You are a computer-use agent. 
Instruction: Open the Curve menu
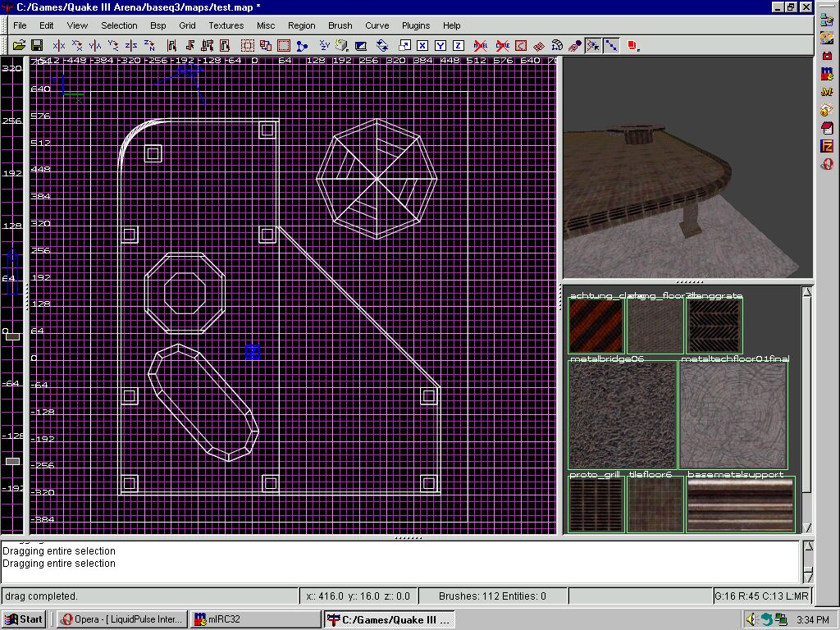pyautogui.click(x=377, y=25)
